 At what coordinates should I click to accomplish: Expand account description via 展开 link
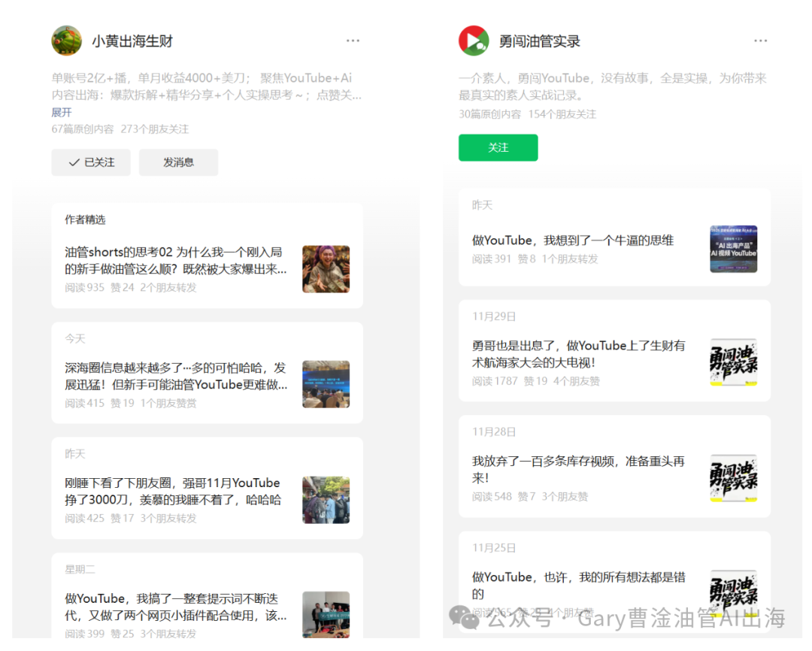pyautogui.click(x=61, y=112)
